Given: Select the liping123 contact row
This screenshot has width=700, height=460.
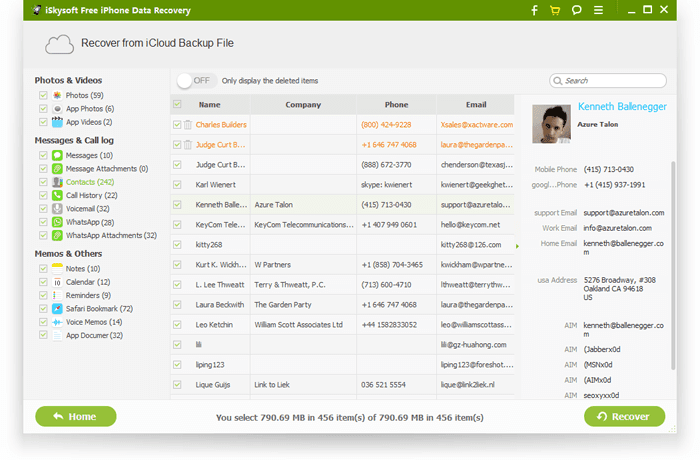Looking at the screenshot, I should (342, 364).
